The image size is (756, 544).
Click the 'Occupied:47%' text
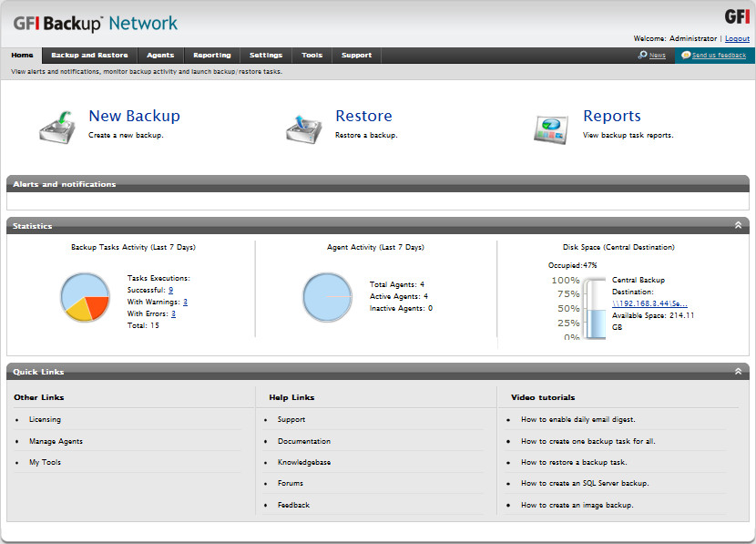coord(572,265)
